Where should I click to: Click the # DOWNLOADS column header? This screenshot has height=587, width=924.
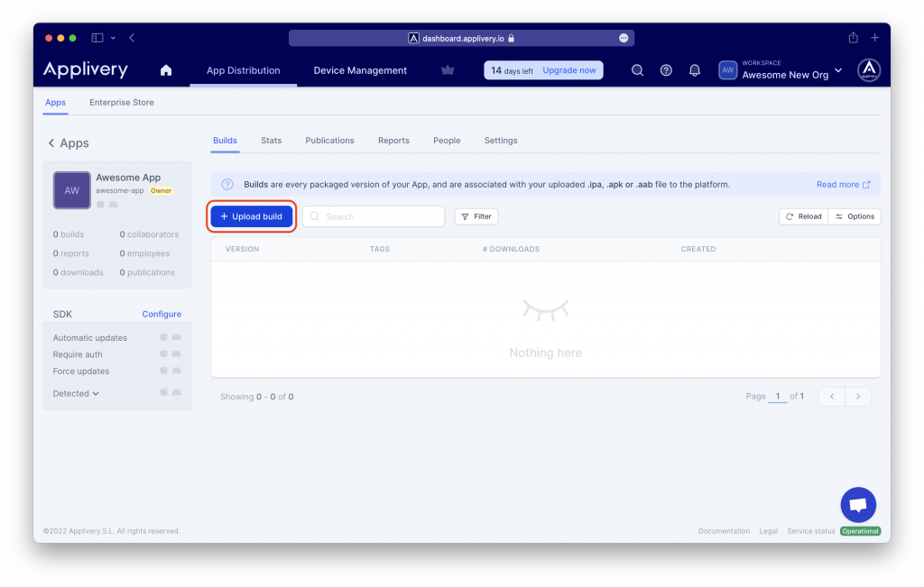511,249
